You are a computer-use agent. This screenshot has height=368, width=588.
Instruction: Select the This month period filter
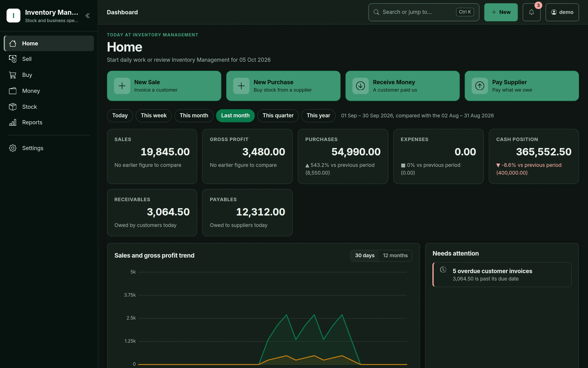(194, 116)
